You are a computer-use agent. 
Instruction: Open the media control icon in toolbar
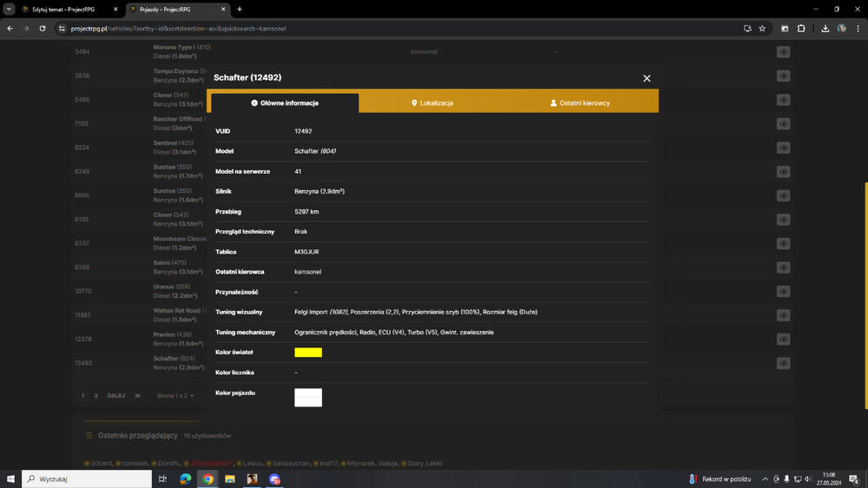[785, 29]
